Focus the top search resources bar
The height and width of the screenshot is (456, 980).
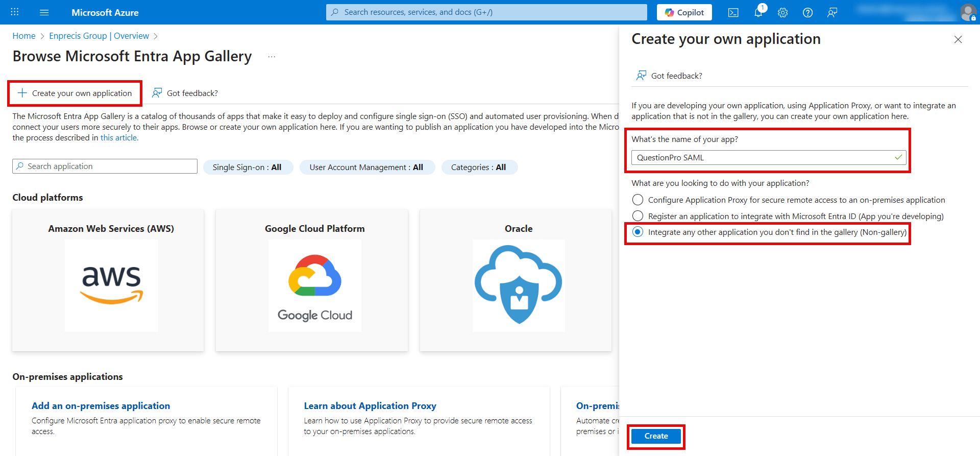(486, 12)
